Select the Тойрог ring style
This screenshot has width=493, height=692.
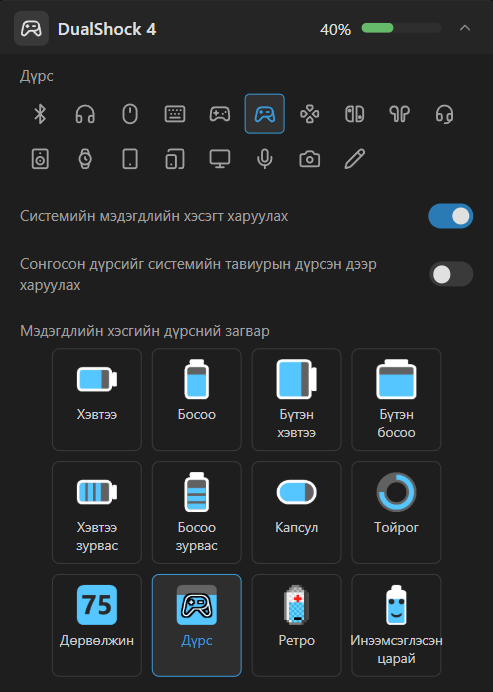click(396, 512)
